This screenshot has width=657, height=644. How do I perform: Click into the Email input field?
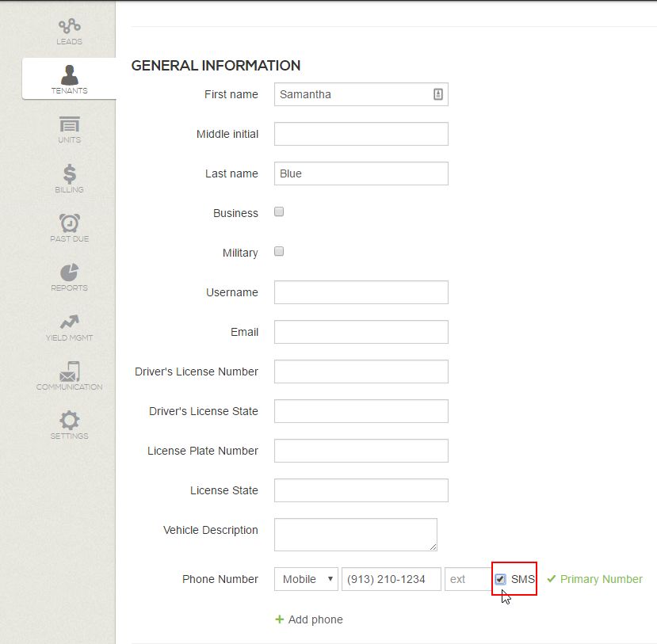click(361, 332)
